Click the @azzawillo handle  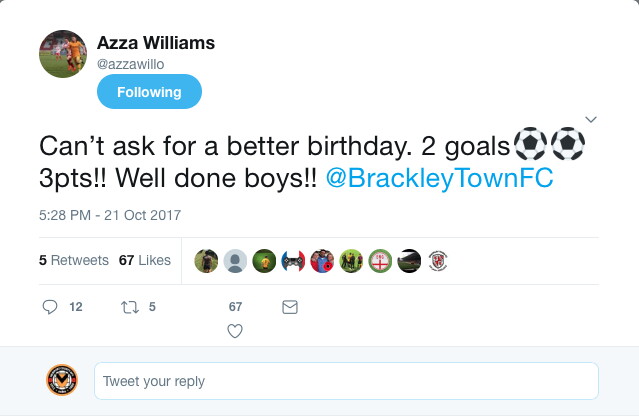click(x=130, y=63)
